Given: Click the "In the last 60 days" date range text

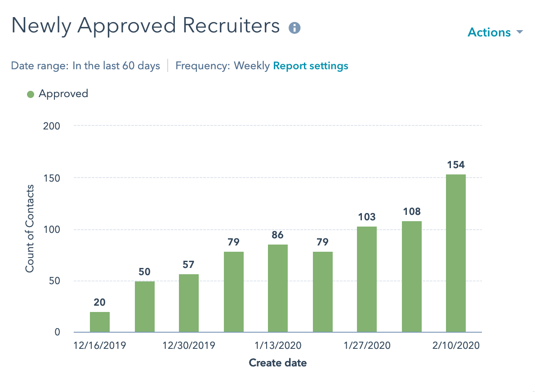Looking at the screenshot, I should click(x=116, y=66).
